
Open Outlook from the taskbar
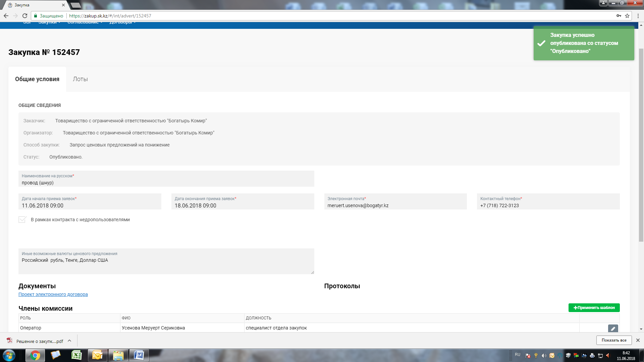pyautogui.click(x=97, y=355)
